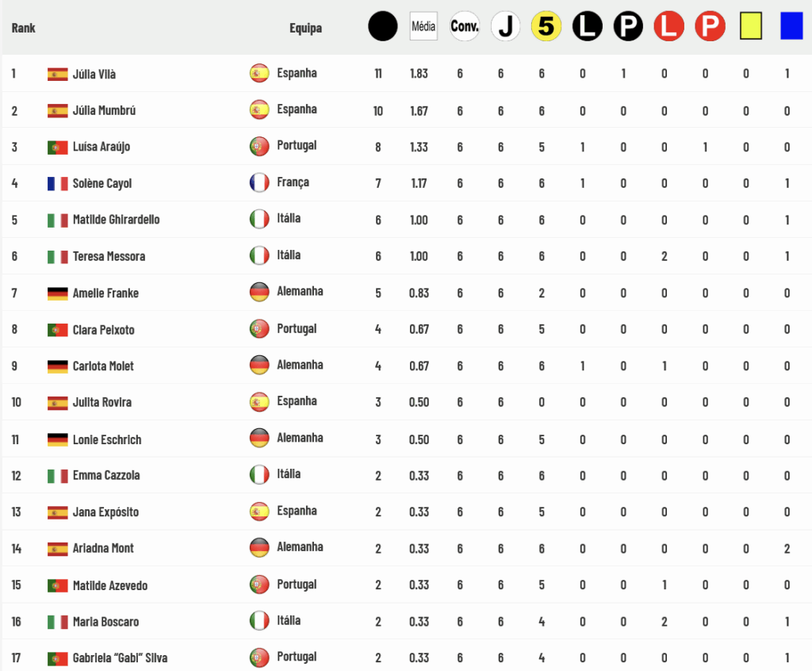Click the black P circle icon

[x=628, y=26]
